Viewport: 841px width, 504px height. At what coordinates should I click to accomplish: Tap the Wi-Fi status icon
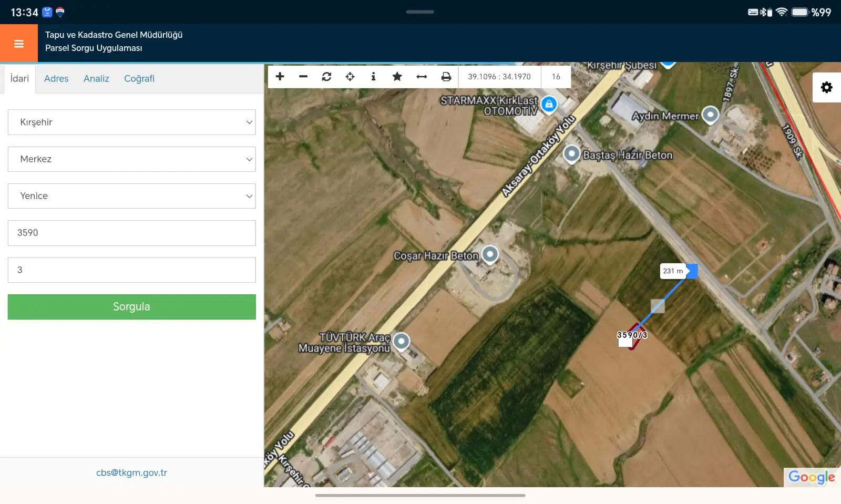point(782,12)
